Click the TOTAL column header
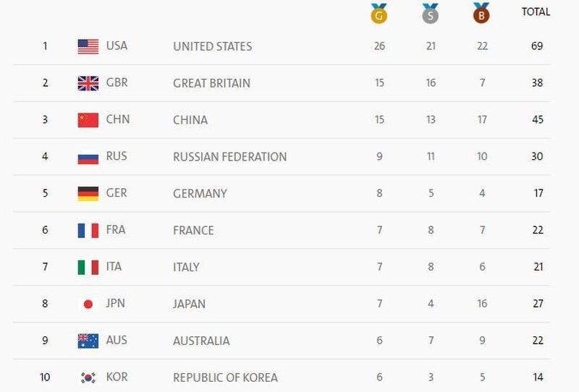This screenshot has width=579, height=392. (536, 12)
